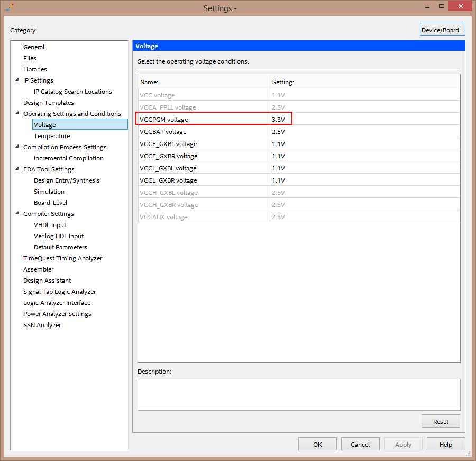This screenshot has height=461, width=476.
Task: Select the VCCPGM voltage row name
Action: [163, 120]
